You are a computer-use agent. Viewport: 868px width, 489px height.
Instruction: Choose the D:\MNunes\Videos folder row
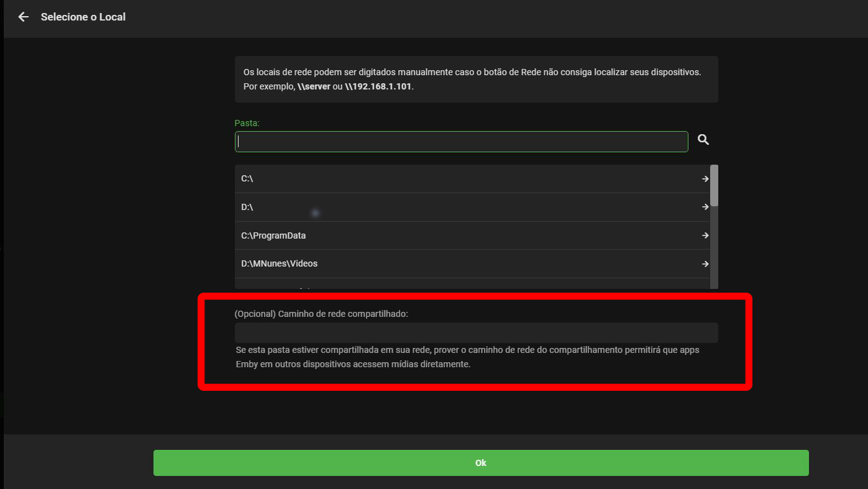[x=473, y=263]
